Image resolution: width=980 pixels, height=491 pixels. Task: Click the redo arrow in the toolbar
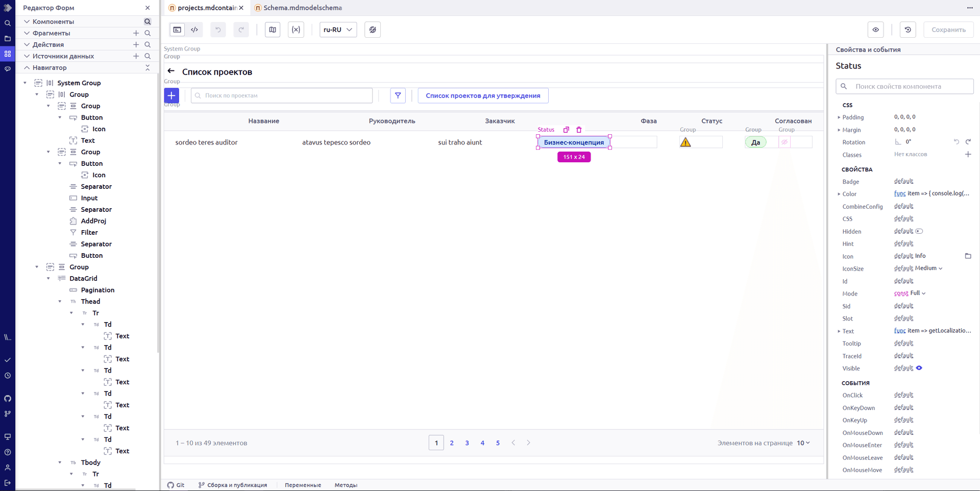point(241,30)
